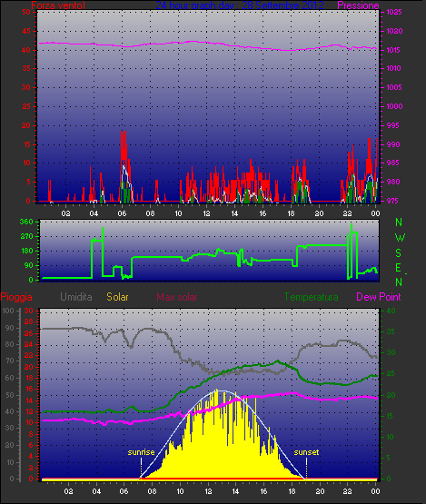Click the S wind direction letter
426x504 pixels.
click(399, 253)
